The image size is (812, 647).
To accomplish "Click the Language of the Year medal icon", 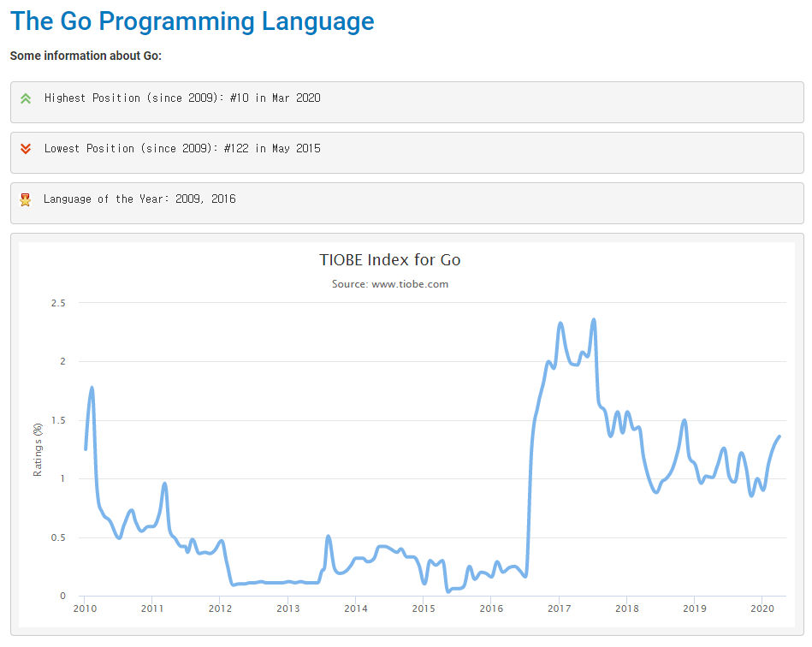I will coord(25,199).
